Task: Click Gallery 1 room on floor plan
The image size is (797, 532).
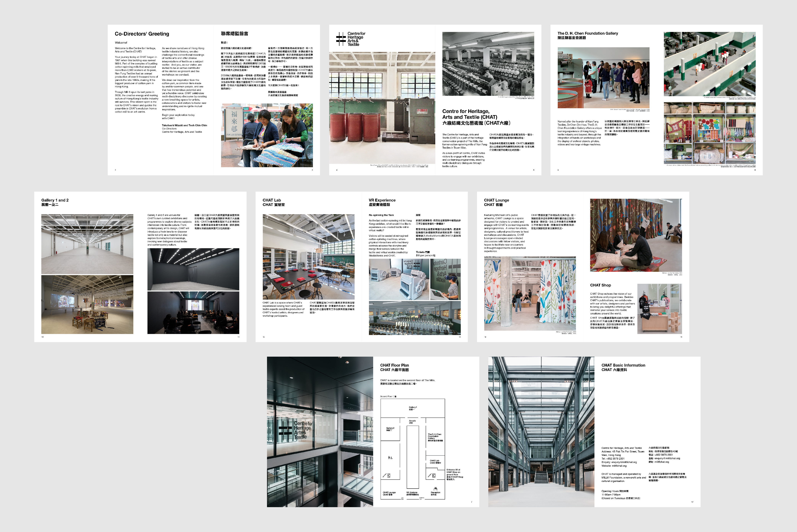Action: pyautogui.click(x=413, y=408)
